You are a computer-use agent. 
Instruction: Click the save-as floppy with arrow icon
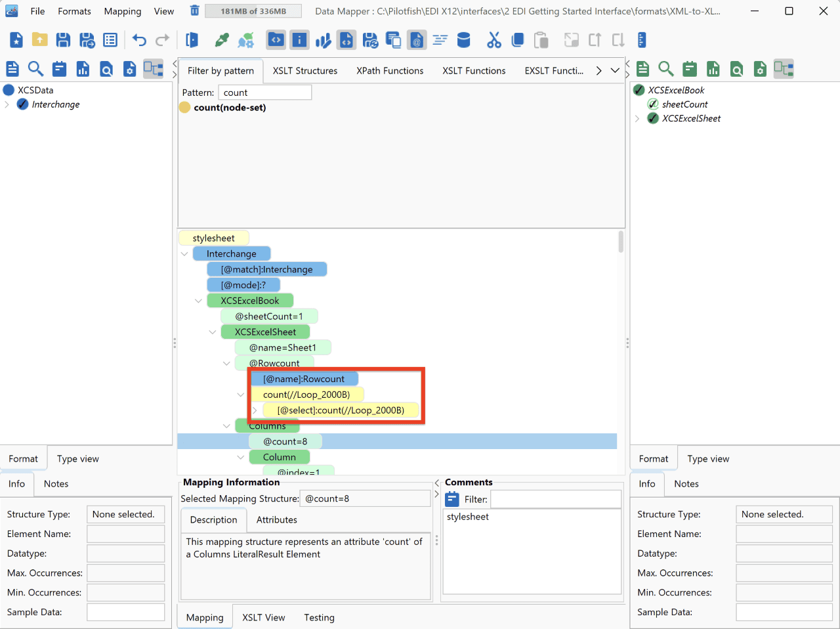pyautogui.click(x=87, y=40)
